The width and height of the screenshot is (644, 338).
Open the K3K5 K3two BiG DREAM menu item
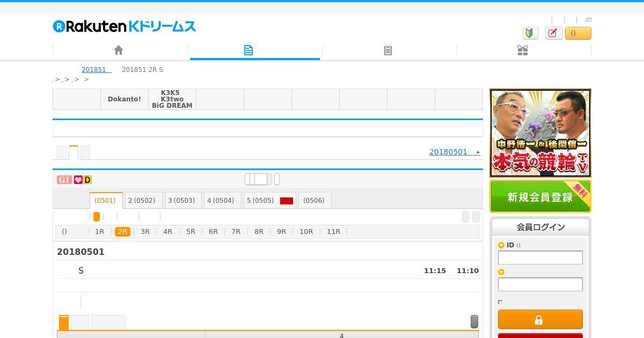172,99
